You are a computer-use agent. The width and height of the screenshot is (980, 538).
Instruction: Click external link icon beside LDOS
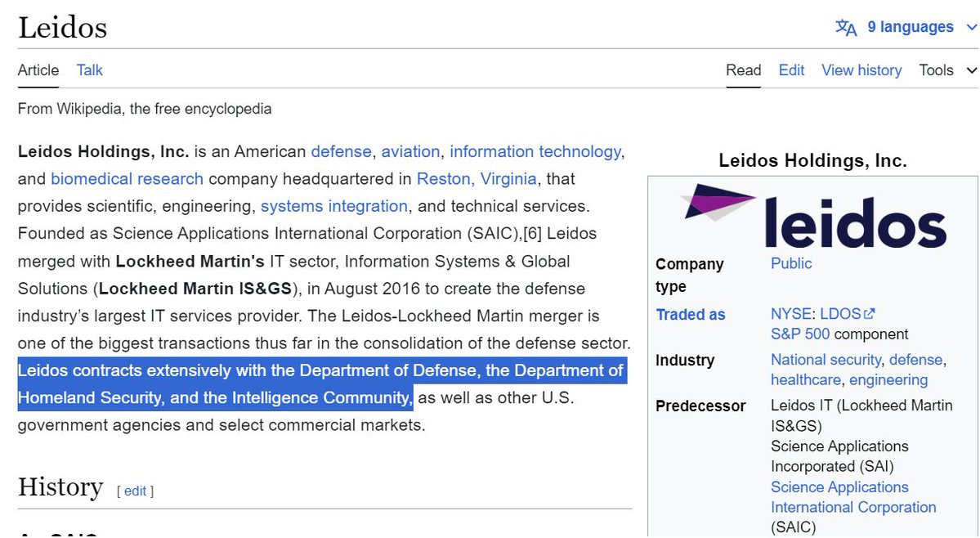click(x=869, y=314)
